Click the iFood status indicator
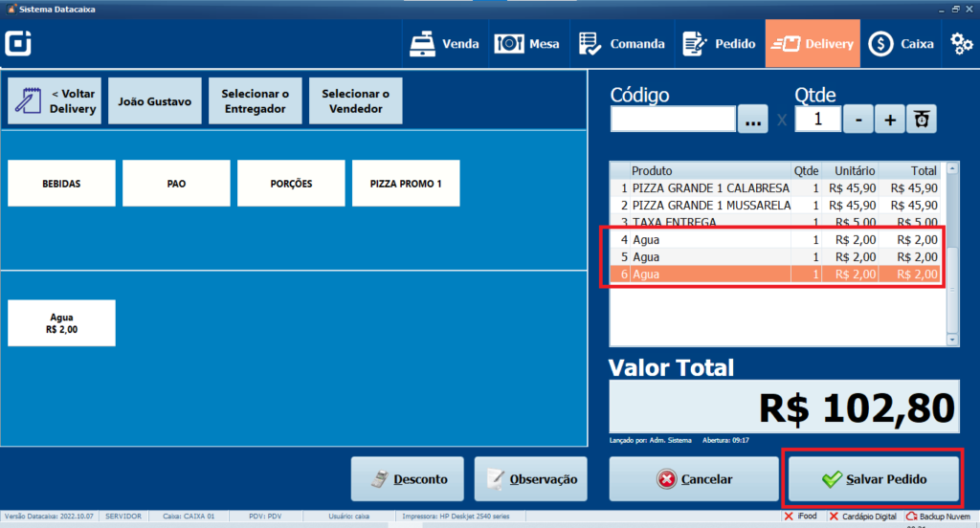Screen dimensions: 980x528 (800, 517)
